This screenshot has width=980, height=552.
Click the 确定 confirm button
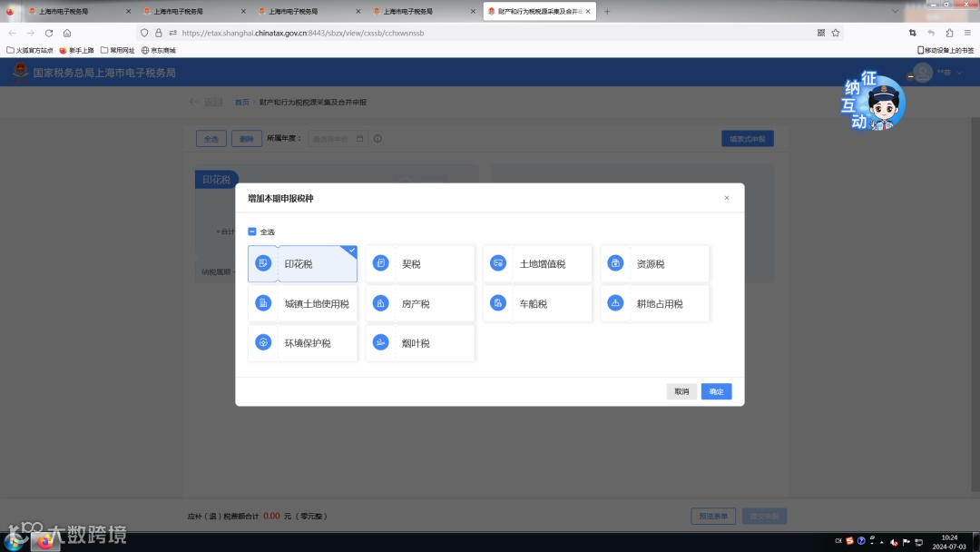tap(716, 391)
